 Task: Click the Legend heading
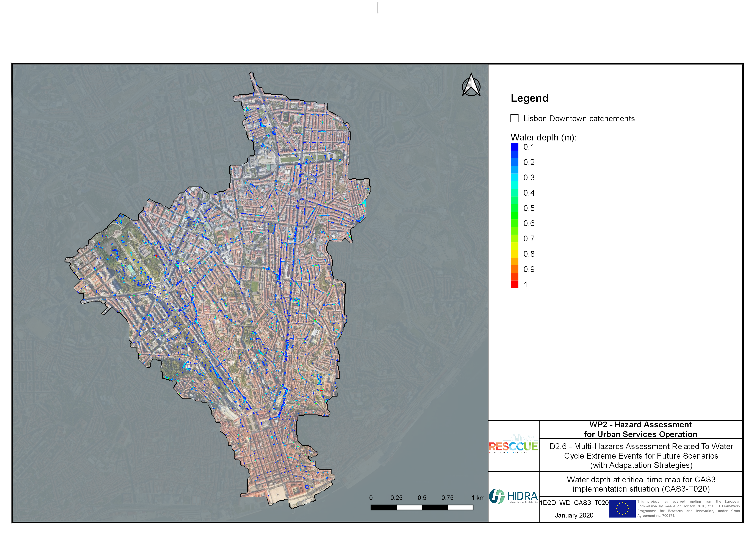(529, 98)
